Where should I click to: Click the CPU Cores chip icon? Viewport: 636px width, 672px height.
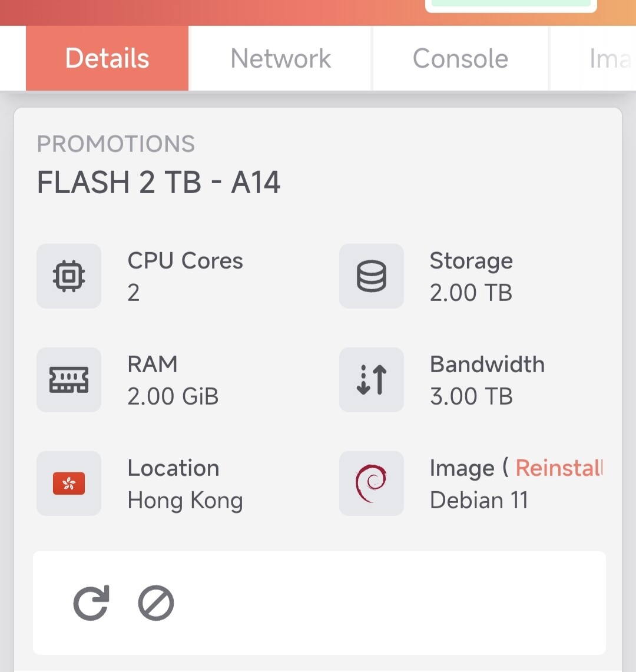(x=69, y=276)
